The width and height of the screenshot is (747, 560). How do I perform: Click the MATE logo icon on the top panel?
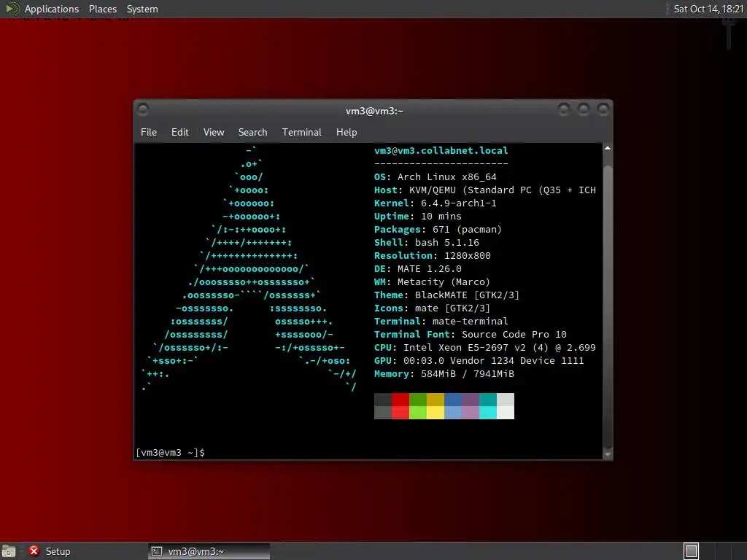coord(12,9)
